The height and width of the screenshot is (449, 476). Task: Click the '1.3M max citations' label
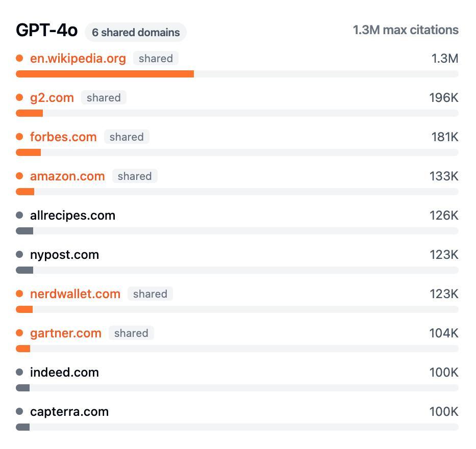[406, 30]
